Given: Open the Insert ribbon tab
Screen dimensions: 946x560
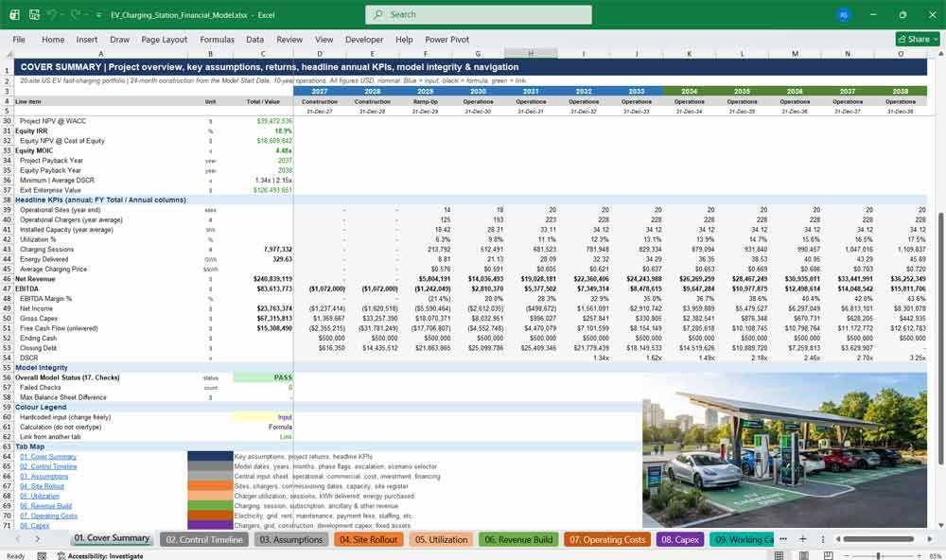Looking at the screenshot, I should click(87, 39).
